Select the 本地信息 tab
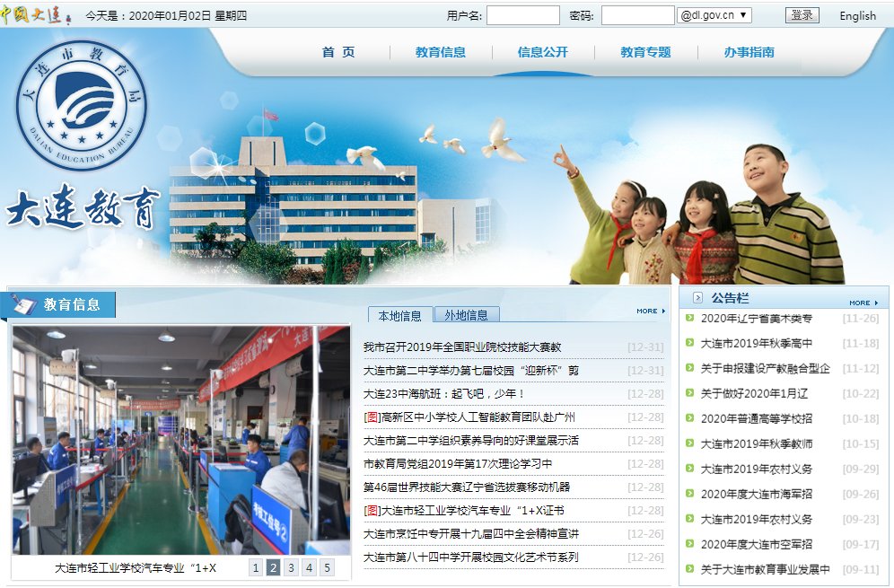This screenshot has width=894, height=588. tap(399, 315)
